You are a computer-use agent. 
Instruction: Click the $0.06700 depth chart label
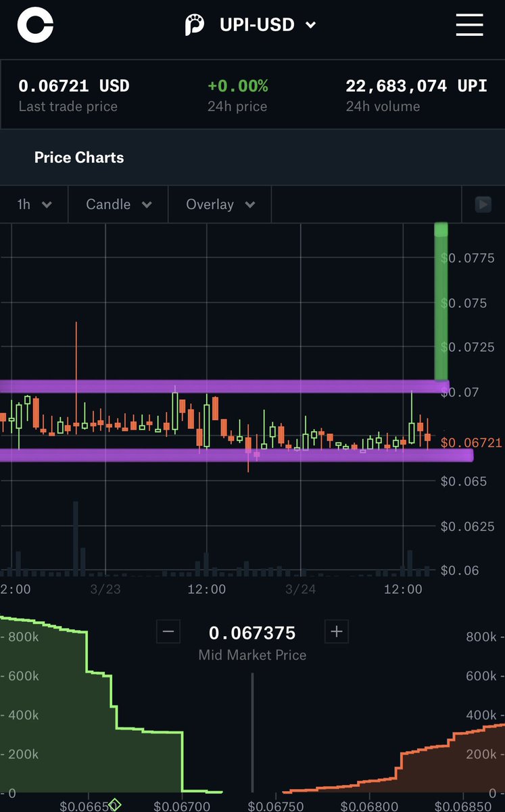point(181,806)
